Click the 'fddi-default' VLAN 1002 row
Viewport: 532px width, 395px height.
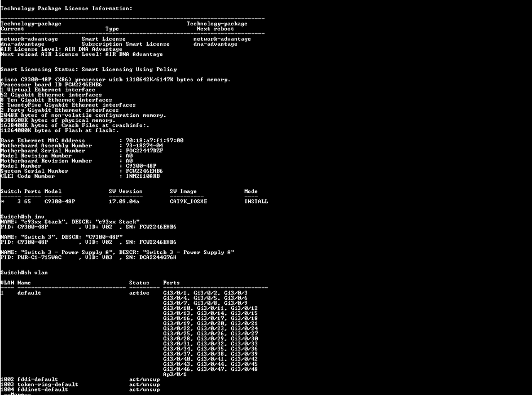pyautogui.click(x=80, y=379)
